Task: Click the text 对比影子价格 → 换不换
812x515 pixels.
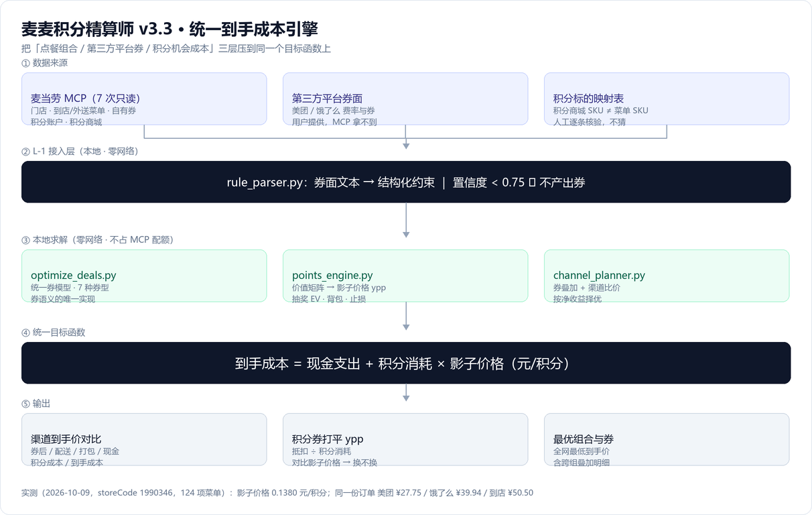Action: [335, 463]
